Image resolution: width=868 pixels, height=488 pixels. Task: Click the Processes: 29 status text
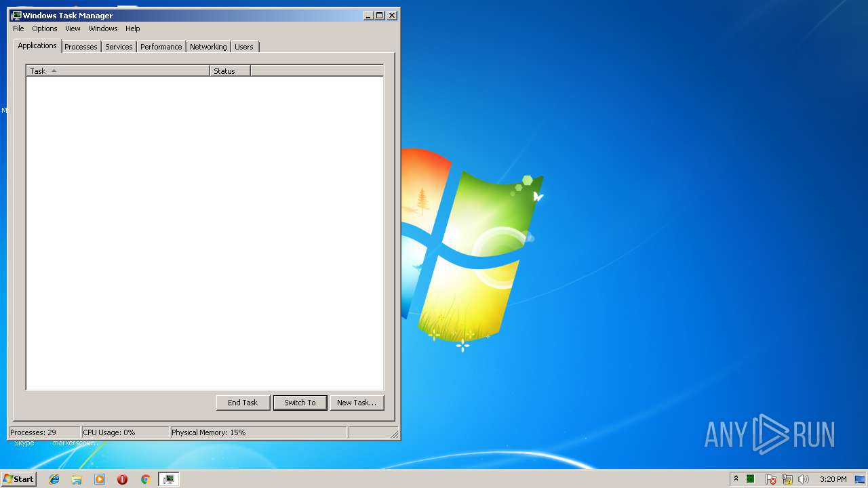33,432
